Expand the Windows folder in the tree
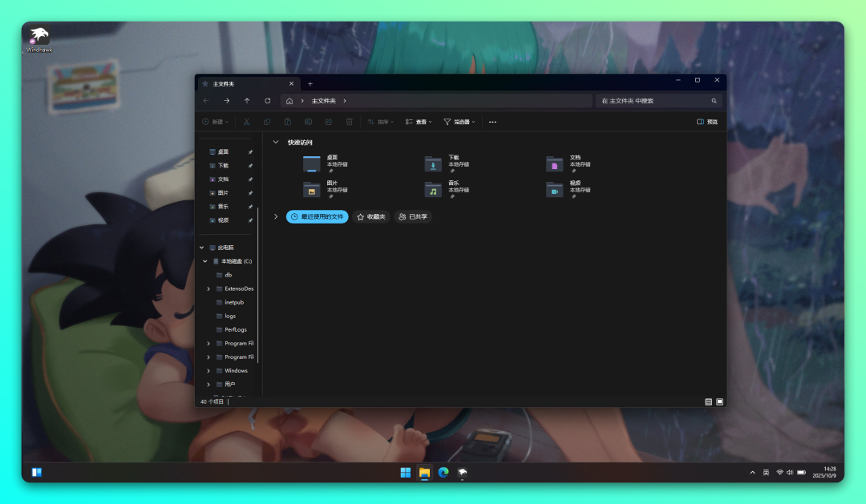Viewport: 866px width, 504px height. pos(208,371)
